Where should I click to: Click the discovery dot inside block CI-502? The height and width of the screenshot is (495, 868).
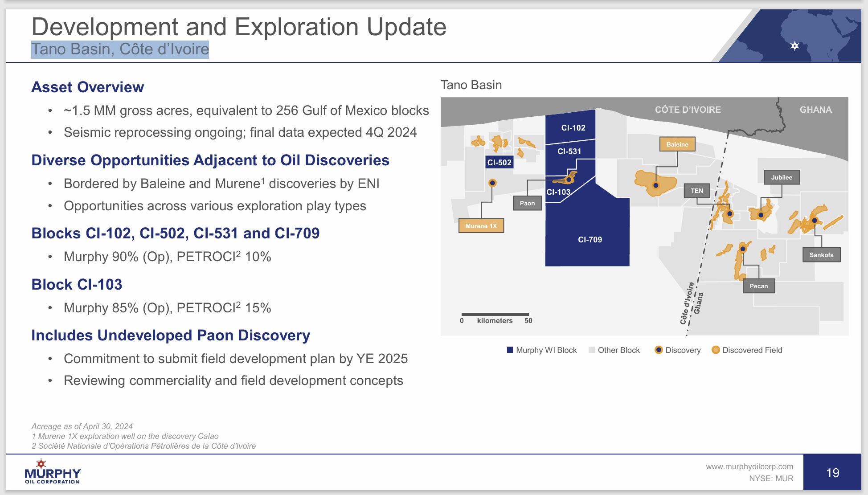tap(492, 183)
